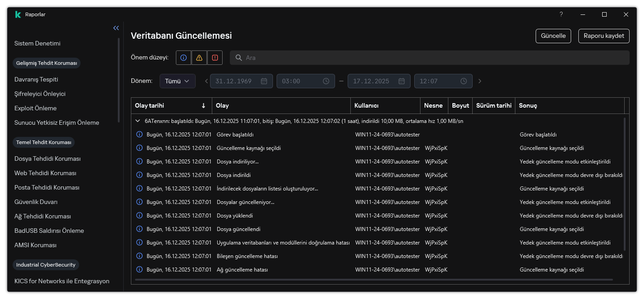Open the end date calendar picker icon
Image resolution: width=644 pixels, height=299 pixels.
(x=402, y=81)
